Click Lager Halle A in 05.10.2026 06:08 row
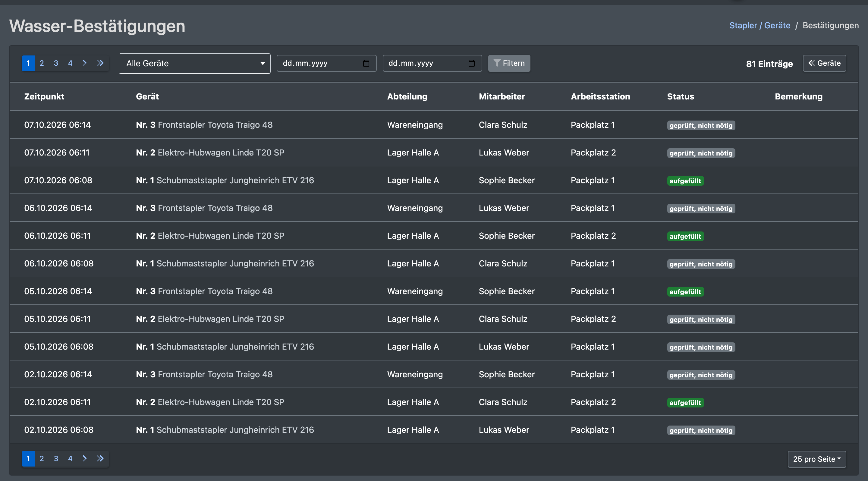868x481 pixels. pos(413,346)
